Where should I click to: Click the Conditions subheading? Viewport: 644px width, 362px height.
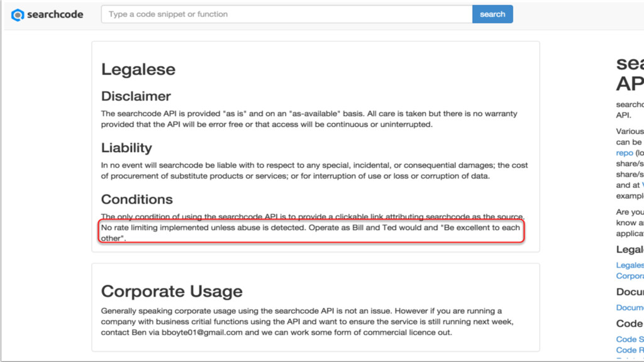tap(136, 199)
